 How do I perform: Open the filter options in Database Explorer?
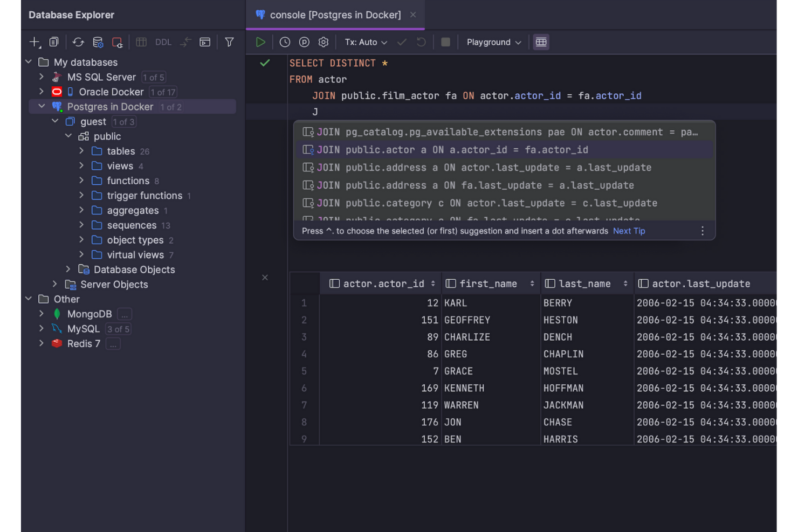pyautogui.click(x=229, y=42)
